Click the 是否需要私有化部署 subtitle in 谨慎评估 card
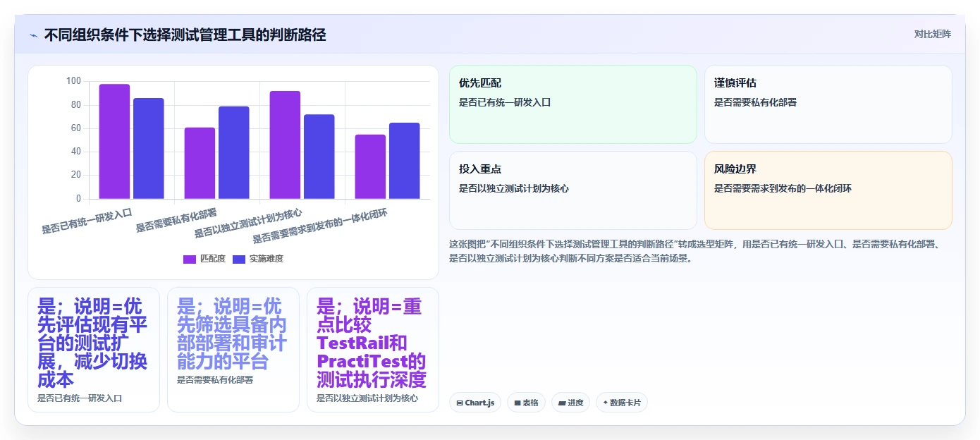Image resolution: width=980 pixels, height=440 pixels. pos(755,102)
